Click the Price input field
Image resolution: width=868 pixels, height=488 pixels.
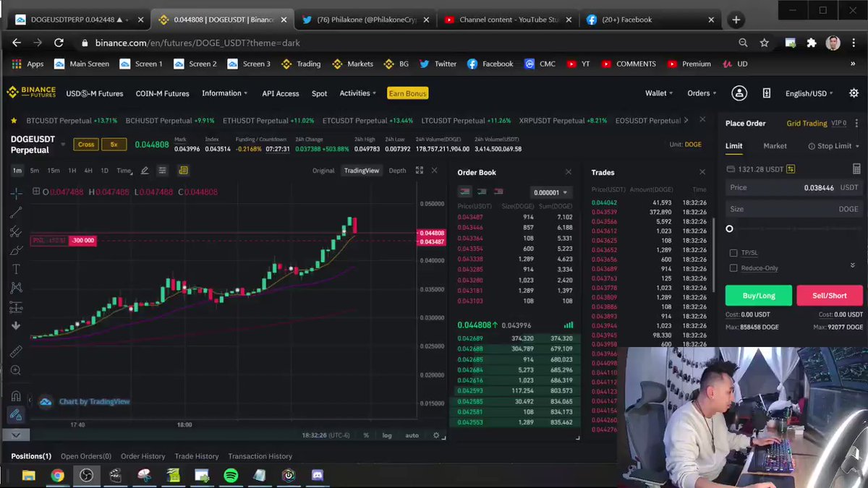[x=793, y=187]
